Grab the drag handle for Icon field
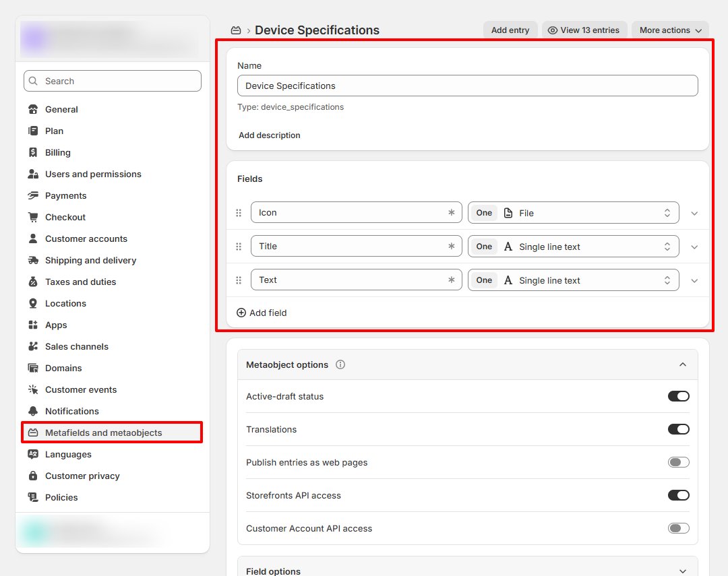728x576 pixels. point(239,213)
